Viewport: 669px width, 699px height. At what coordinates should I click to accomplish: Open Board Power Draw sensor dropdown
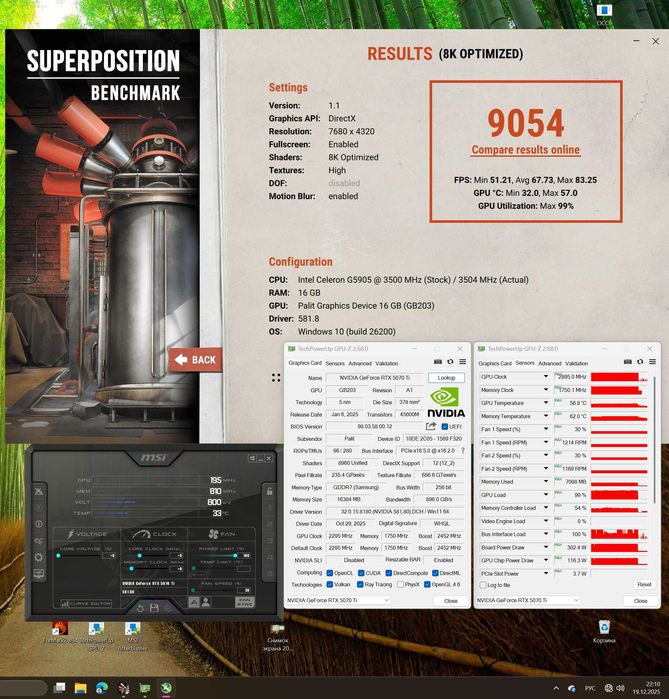(x=546, y=547)
